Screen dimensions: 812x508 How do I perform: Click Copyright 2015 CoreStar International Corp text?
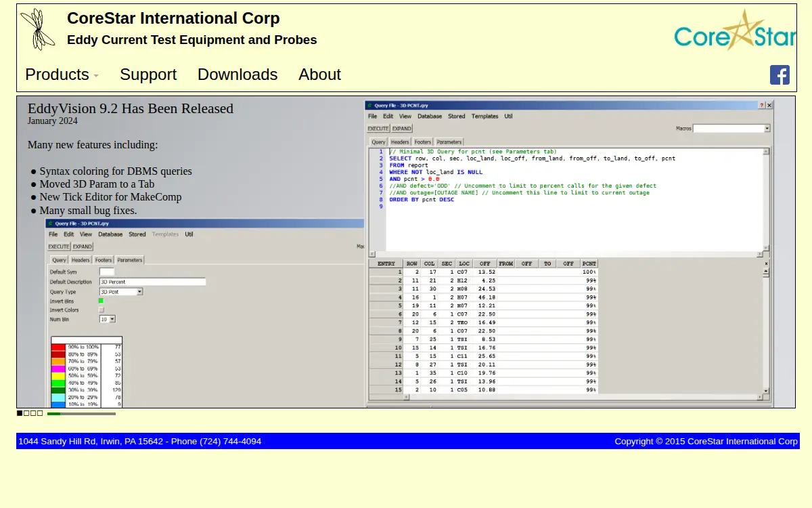tap(706, 441)
